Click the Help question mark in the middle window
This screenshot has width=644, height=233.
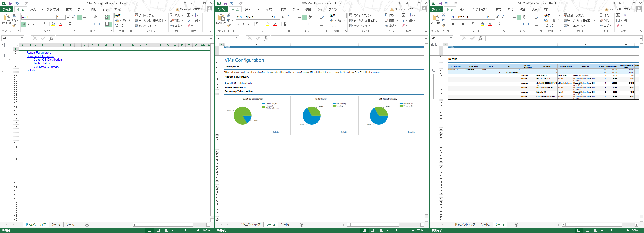pos(400,4)
